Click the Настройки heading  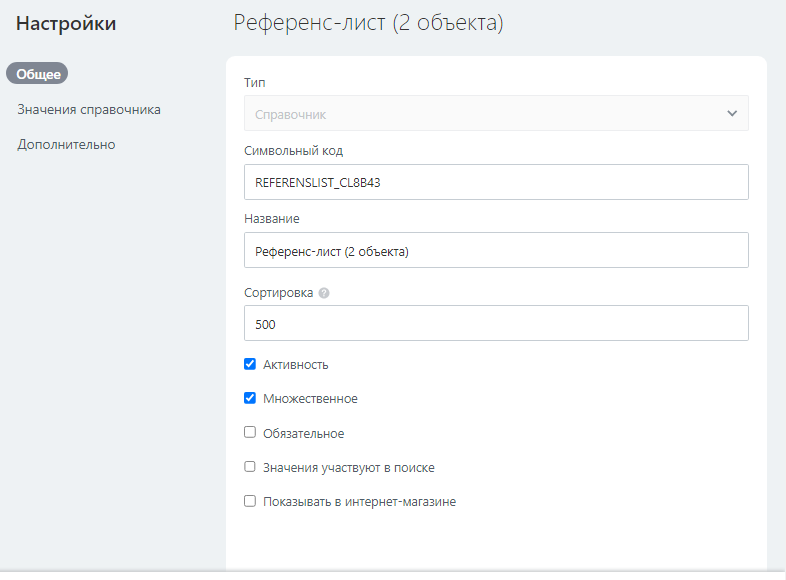[x=66, y=24]
